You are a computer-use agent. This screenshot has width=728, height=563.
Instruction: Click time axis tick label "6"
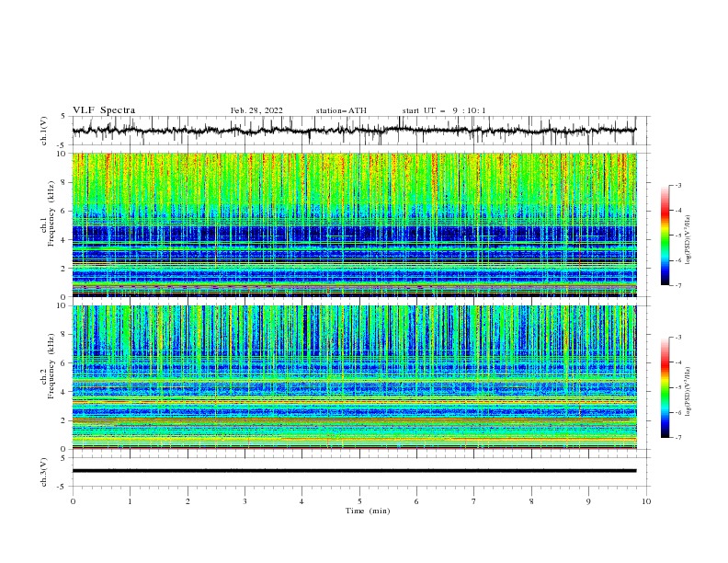[416, 501]
